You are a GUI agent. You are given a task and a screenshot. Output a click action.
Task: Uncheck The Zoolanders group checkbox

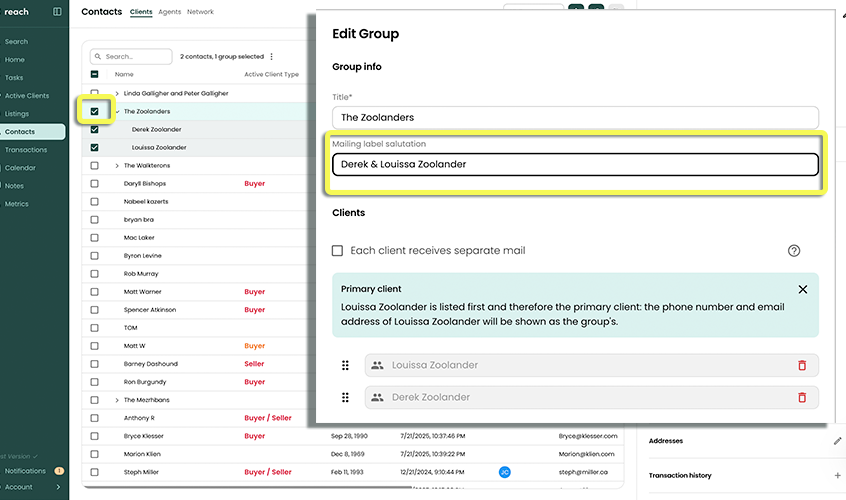[94, 111]
